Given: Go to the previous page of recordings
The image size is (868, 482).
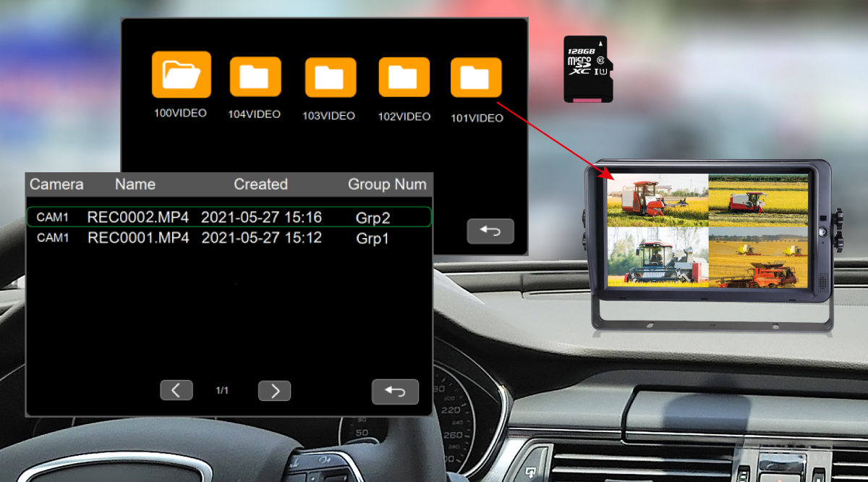Looking at the screenshot, I should [x=176, y=390].
